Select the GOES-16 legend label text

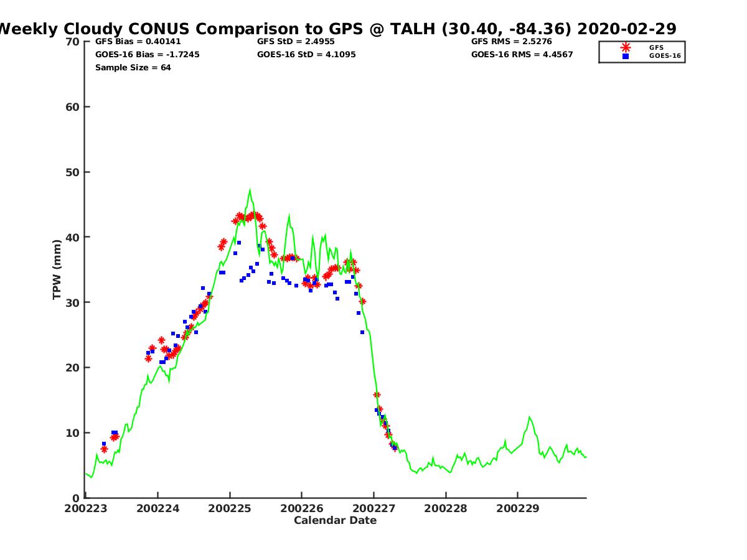[x=665, y=56]
